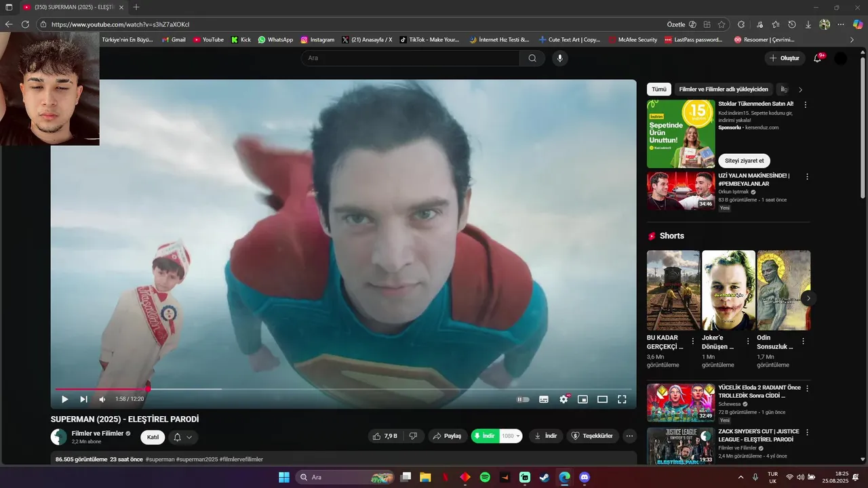The height and width of the screenshot is (488, 868).
Task: Switch to theater mode
Action: pyautogui.click(x=602, y=399)
